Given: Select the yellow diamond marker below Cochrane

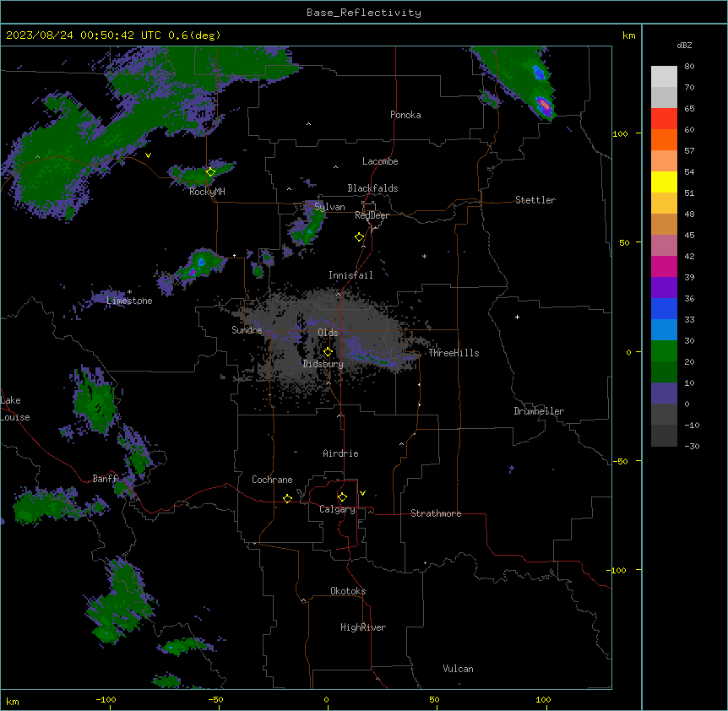Looking at the screenshot, I should pos(287,498).
